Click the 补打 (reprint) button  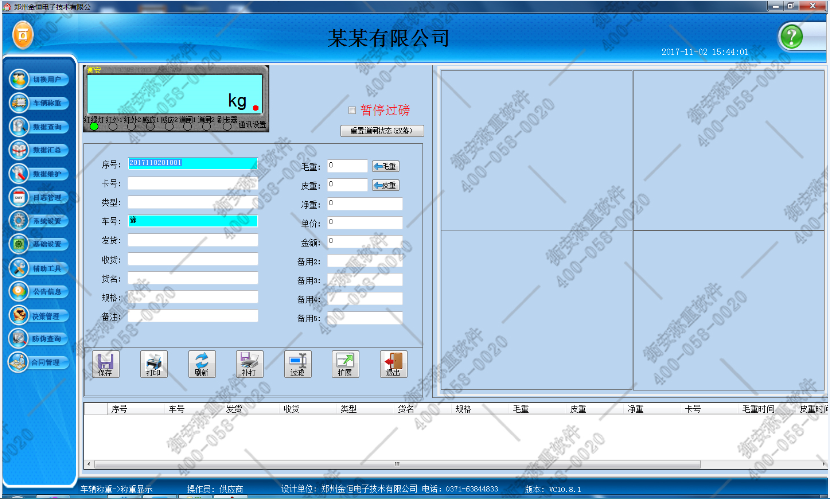click(x=249, y=364)
